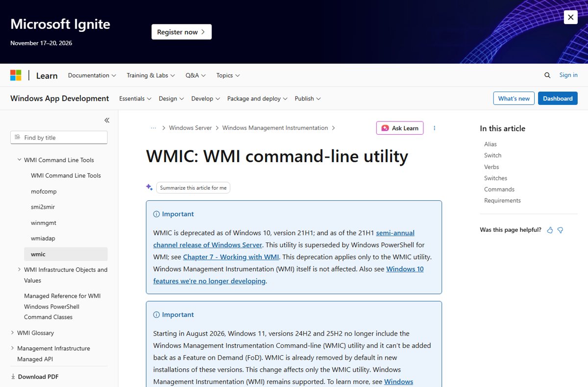Screen dimensions: 588x387
Task: Click the What's new button
Action: [x=514, y=98]
